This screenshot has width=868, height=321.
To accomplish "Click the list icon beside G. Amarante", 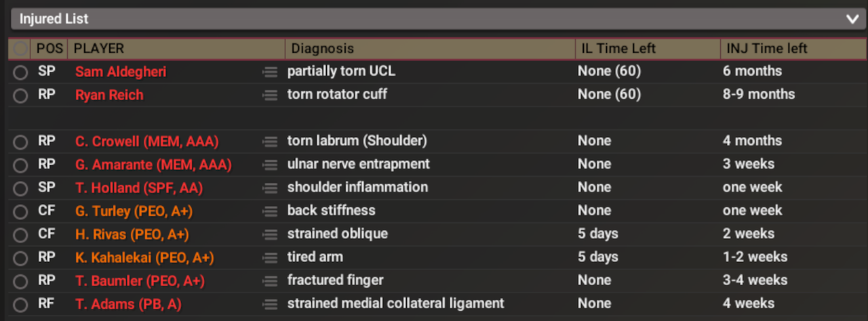I will tap(270, 165).
